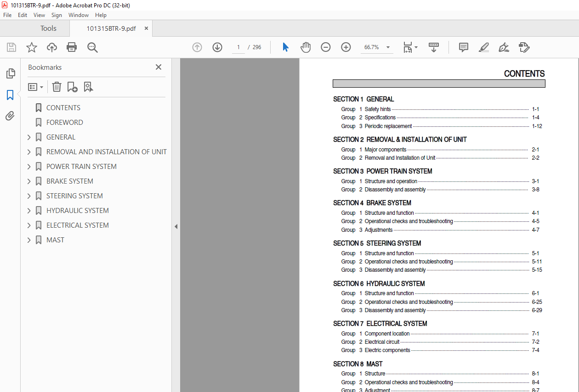Expand the POWER TRAIN SYSTEM bookmark
Image resolution: width=579 pixels, height=392 pixels.
click(29, 167)
